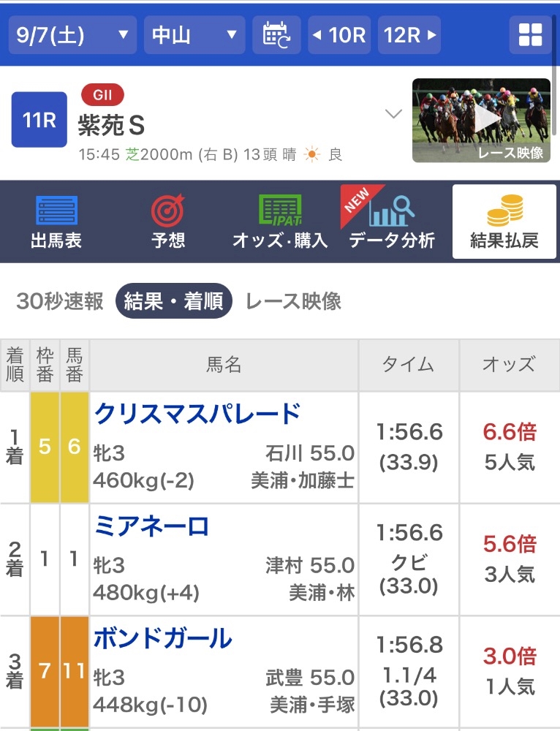Open horse ミアネーロ details
Viewport: 560px width, 731px height.
pos(151,526)
